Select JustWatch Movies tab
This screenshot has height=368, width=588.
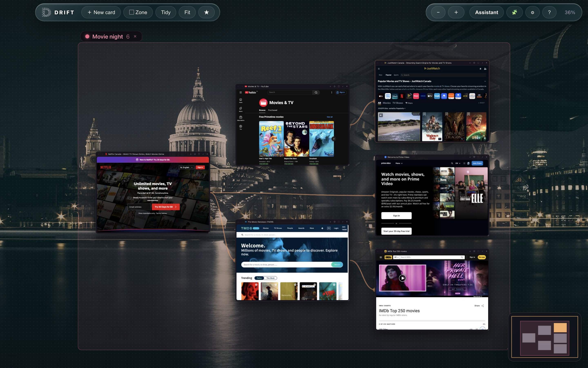pyautogui.click(x=386, y=103)
